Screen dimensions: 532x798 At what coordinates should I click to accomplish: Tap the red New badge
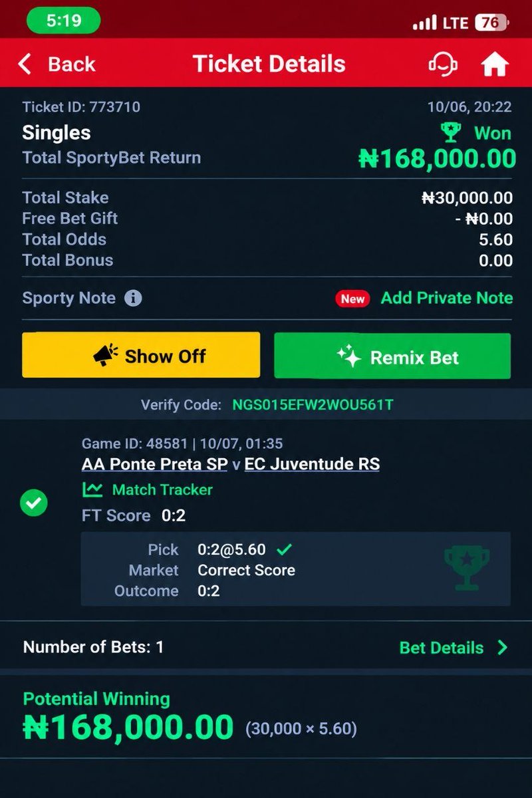pyautogui.click(x=352, y=299)
